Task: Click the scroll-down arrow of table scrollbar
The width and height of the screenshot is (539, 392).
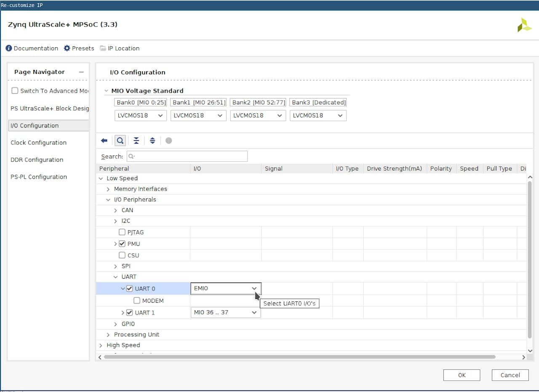Action: tap(530, 350)
